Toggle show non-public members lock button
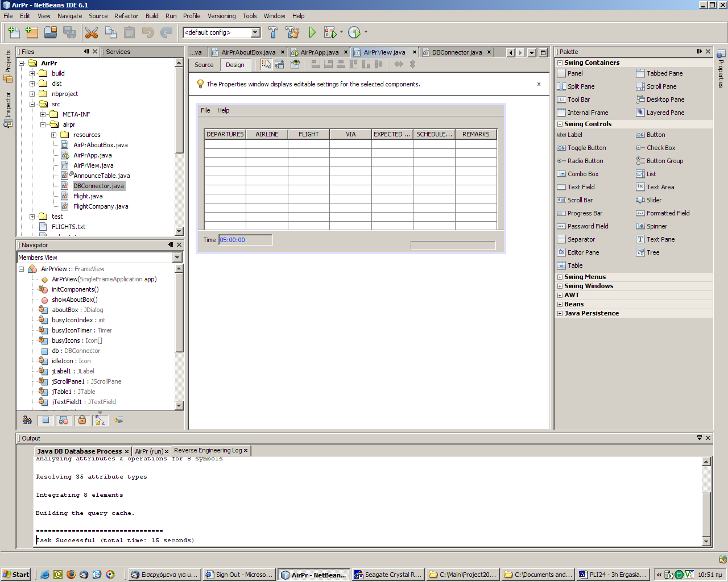 pos(82,420)
